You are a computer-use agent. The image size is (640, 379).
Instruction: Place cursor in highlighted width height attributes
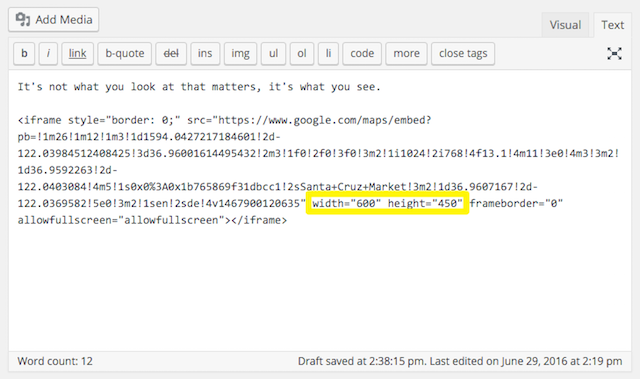(x=387, y=203)
